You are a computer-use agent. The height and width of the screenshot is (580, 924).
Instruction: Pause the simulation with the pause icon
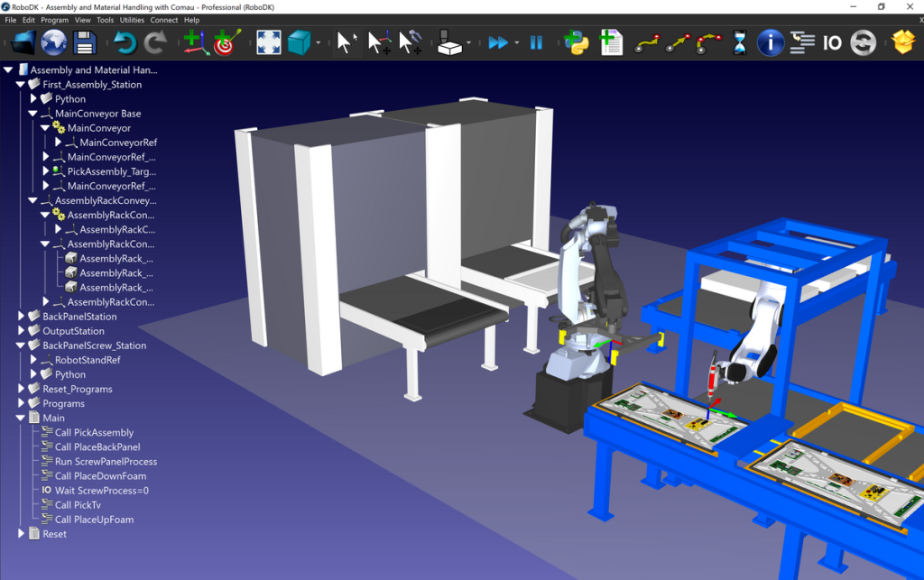point(536,41)
